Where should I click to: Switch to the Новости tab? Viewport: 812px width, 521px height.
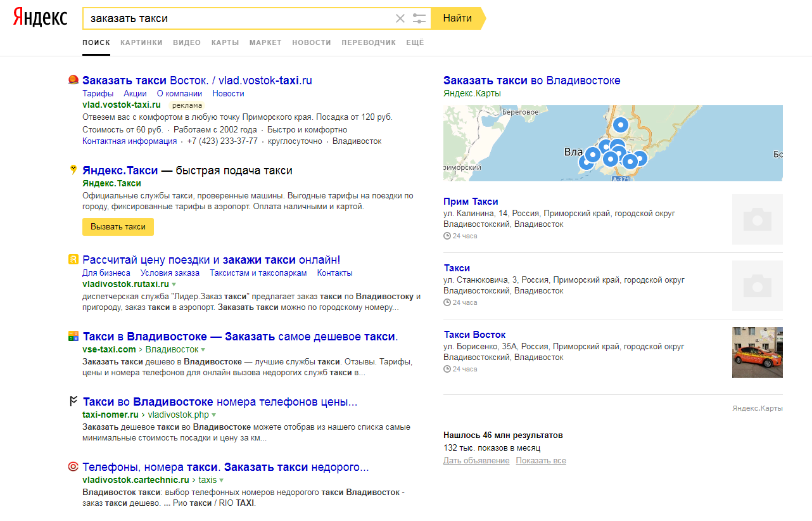312,42
